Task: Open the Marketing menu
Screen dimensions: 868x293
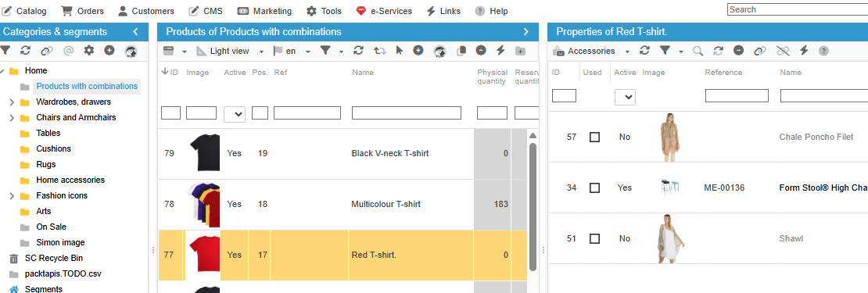Action: (264, 11)
